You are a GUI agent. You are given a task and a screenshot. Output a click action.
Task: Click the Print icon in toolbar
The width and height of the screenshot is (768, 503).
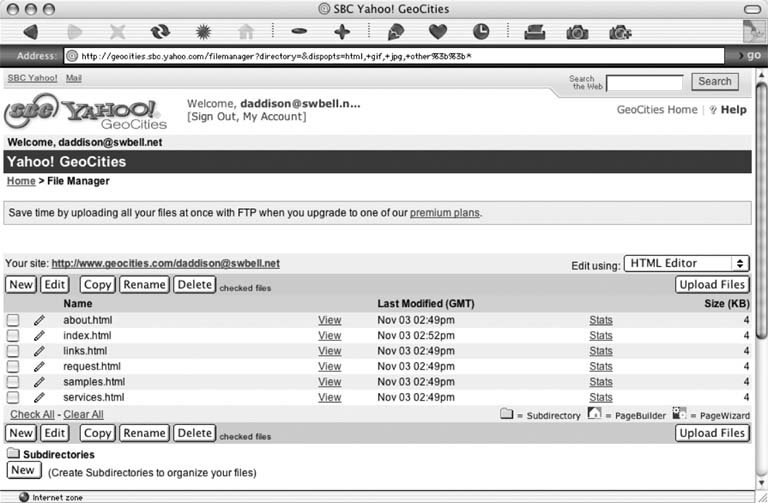click(535, 32)
